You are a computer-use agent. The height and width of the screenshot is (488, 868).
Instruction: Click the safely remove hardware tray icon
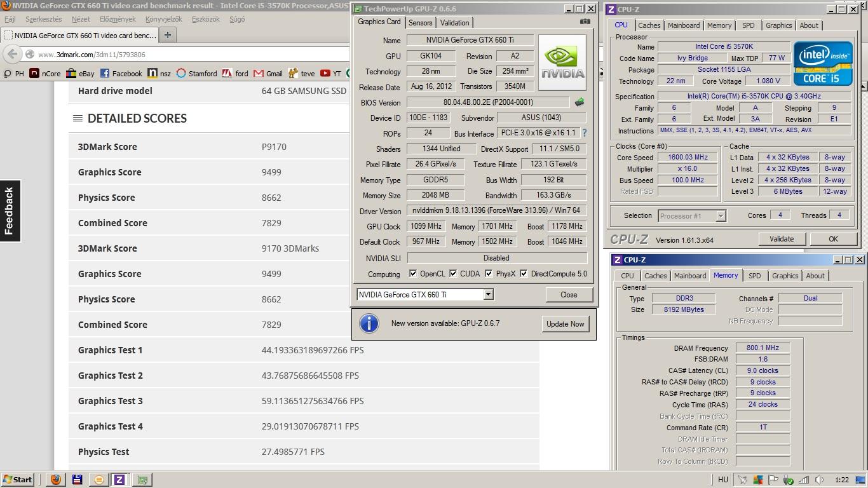[x=789, y=480]
